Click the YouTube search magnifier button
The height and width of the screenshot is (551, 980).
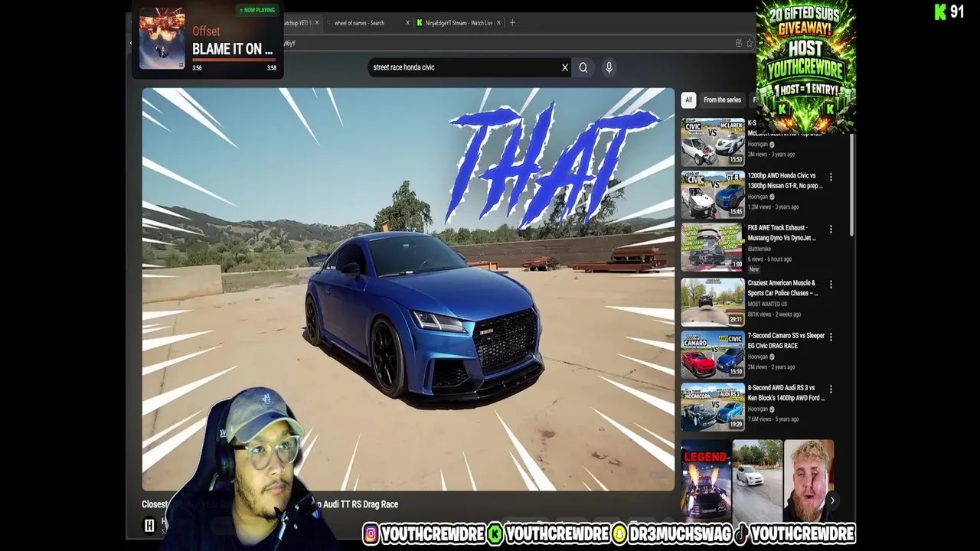pos(583,67)
